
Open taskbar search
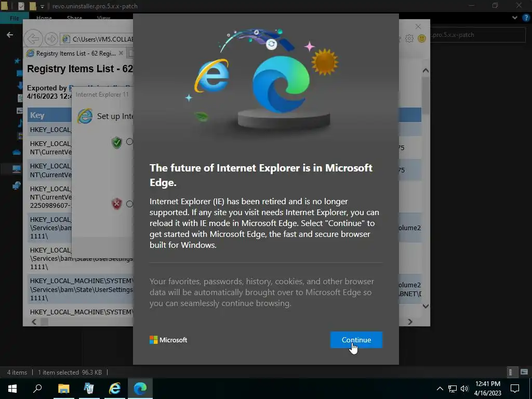[x=37, y=388]
